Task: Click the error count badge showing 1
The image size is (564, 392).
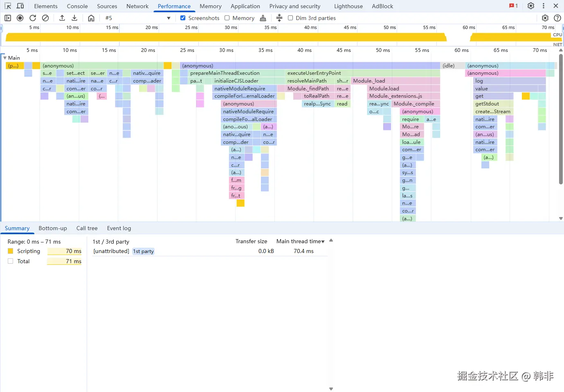Action: pyautogui.click(x=514, y=6)
